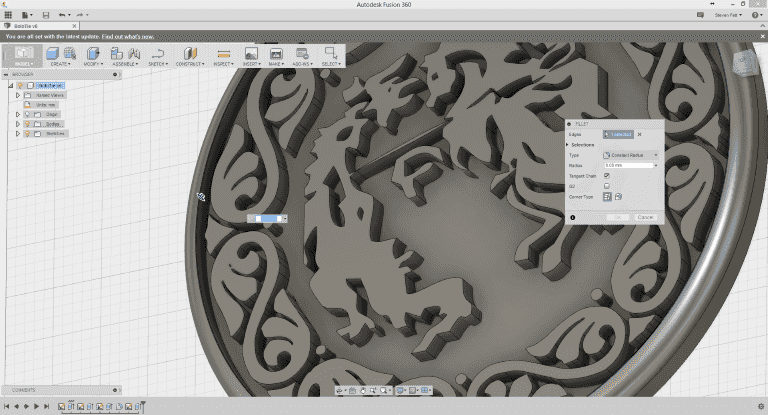Click the Radius input field
This screenshot has height=415, width=768.
(629, 166)
